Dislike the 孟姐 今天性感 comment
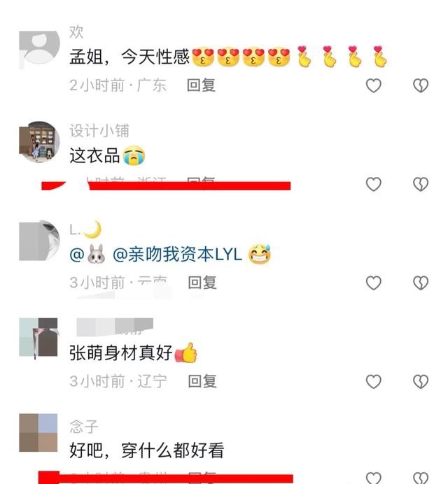Image resolution: width=448 pixels, height=484 pixels. [x=421, y=85]
